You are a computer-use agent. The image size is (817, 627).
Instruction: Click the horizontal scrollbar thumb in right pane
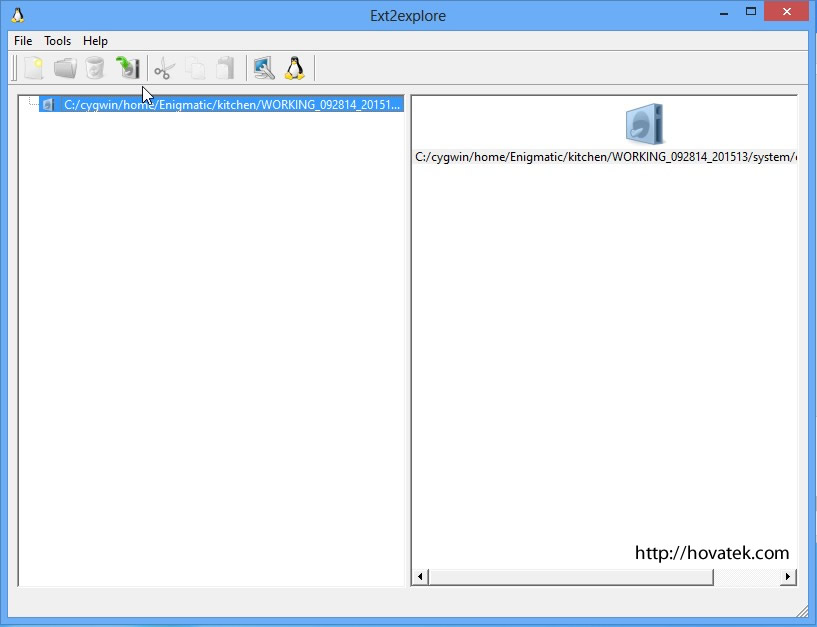click(x=570, y=577)
